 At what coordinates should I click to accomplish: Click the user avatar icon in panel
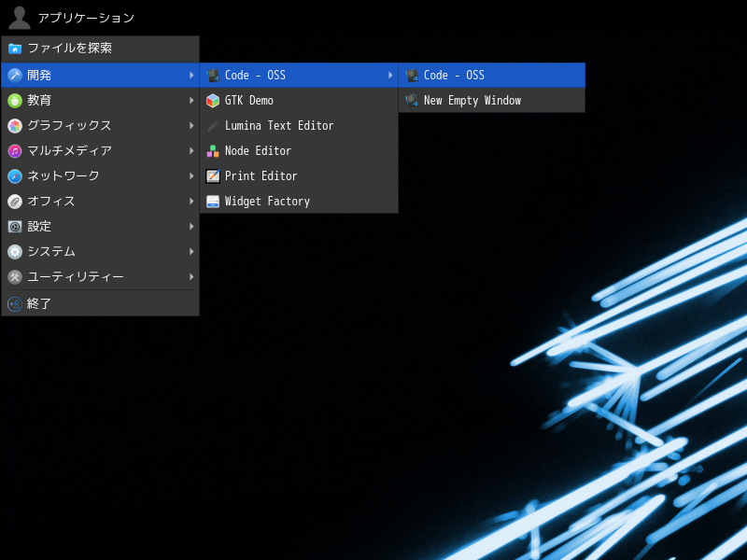(x=20, y=18)
